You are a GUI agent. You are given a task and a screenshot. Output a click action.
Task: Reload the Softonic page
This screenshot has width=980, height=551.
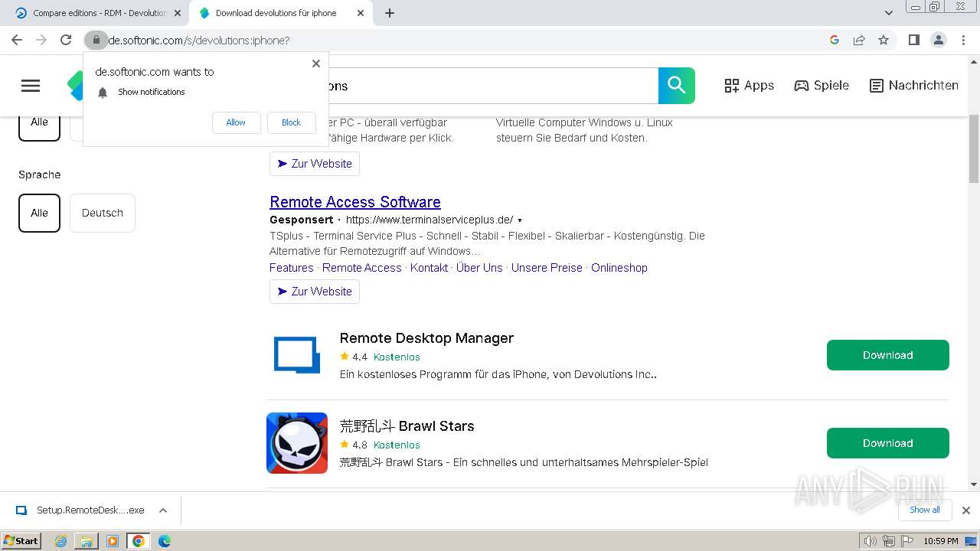[66, 40]
